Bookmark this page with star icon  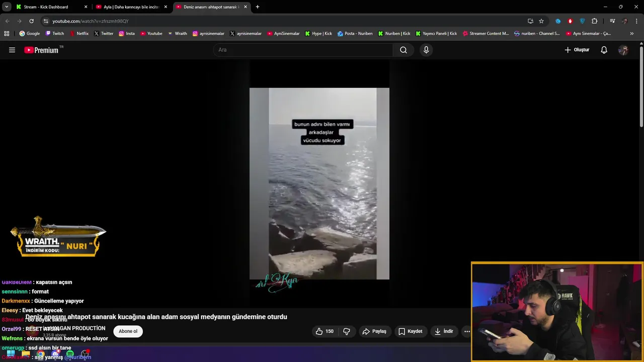pos(541,21)
